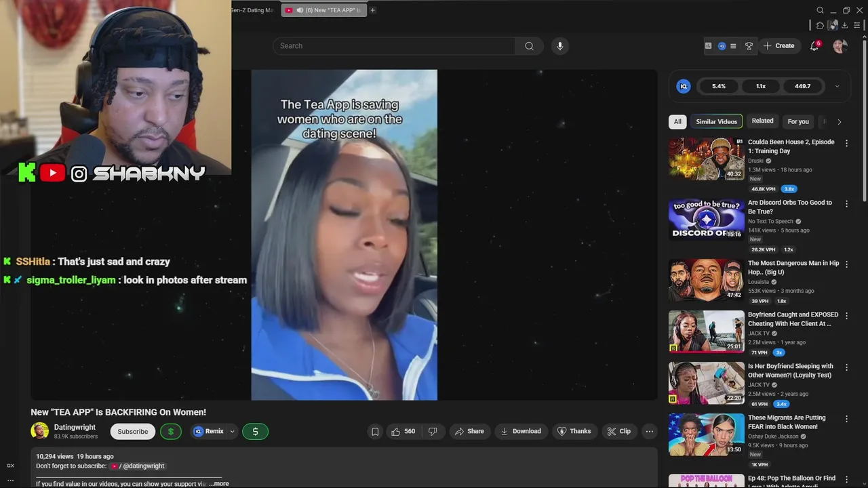Open more actions ellipsis below video
868x488 pixels.
(x=649, y=431)
